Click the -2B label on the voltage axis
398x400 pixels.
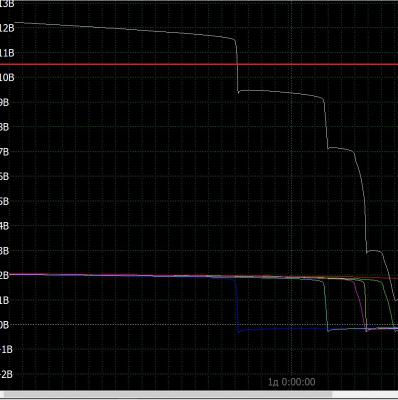pyautogui.click(x=6, y=374)
